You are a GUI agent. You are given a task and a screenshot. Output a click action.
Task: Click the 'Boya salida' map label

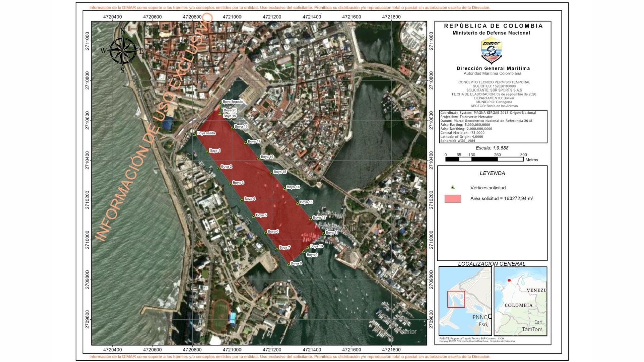pos(206,133)
